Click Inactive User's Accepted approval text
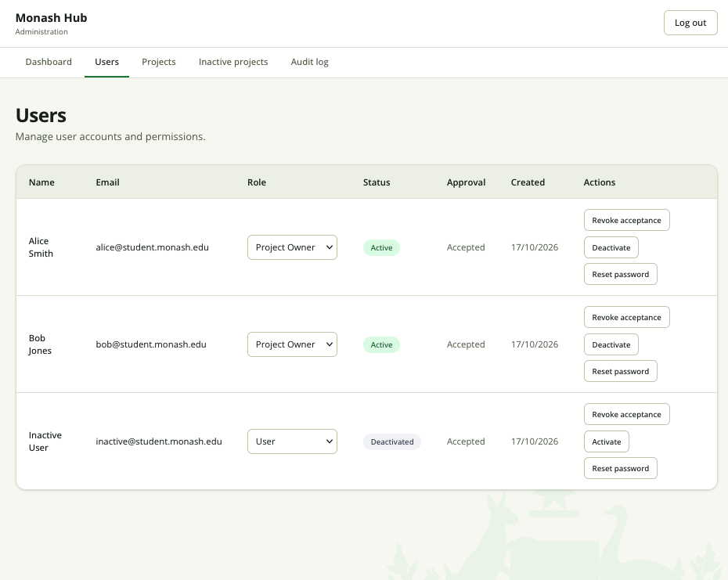The height and width of the screenshot is (580, 728). 466,441
